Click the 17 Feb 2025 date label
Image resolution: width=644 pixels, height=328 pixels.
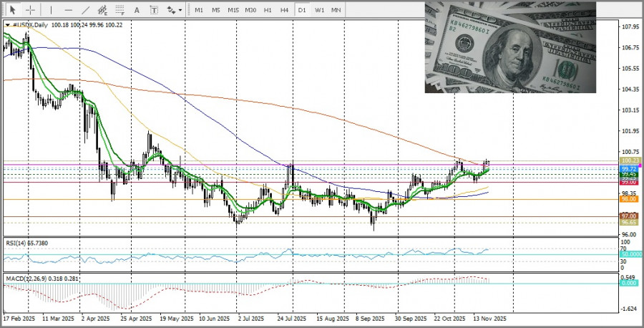coord(19,319)
